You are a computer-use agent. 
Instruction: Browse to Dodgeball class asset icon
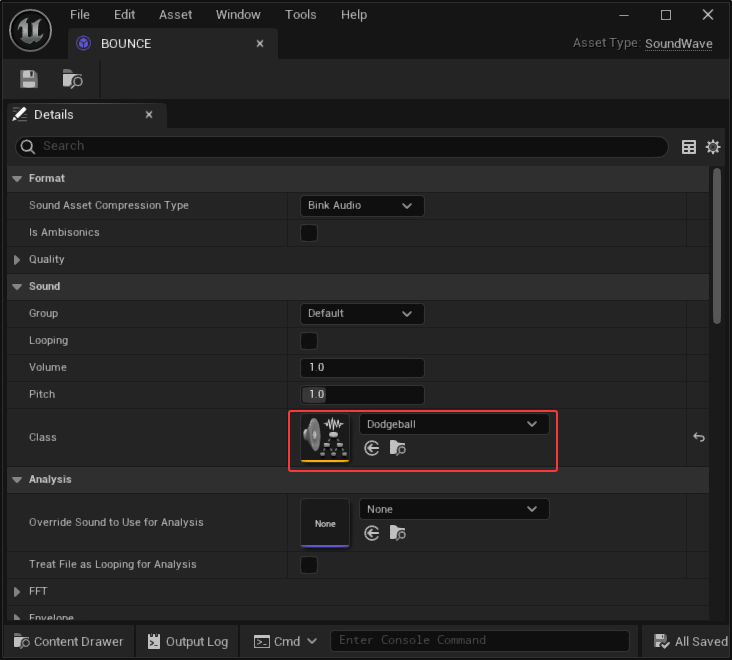click(x=397, y=448)
